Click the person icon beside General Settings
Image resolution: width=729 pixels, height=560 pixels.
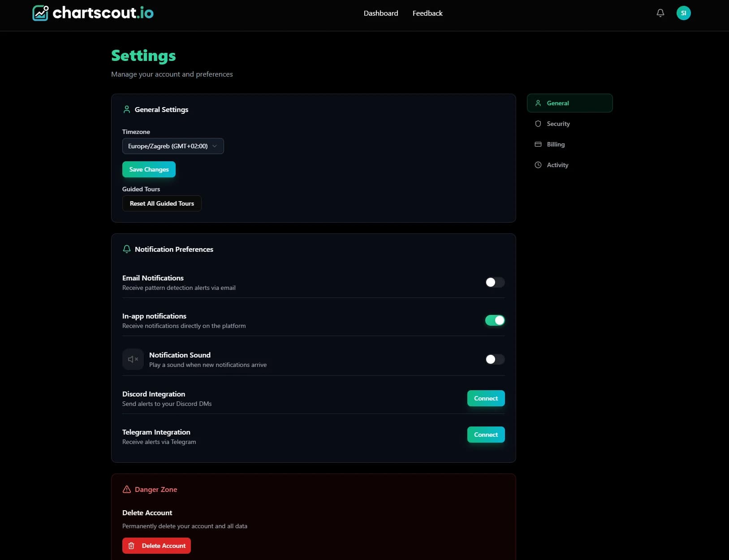tap(127, 109)
